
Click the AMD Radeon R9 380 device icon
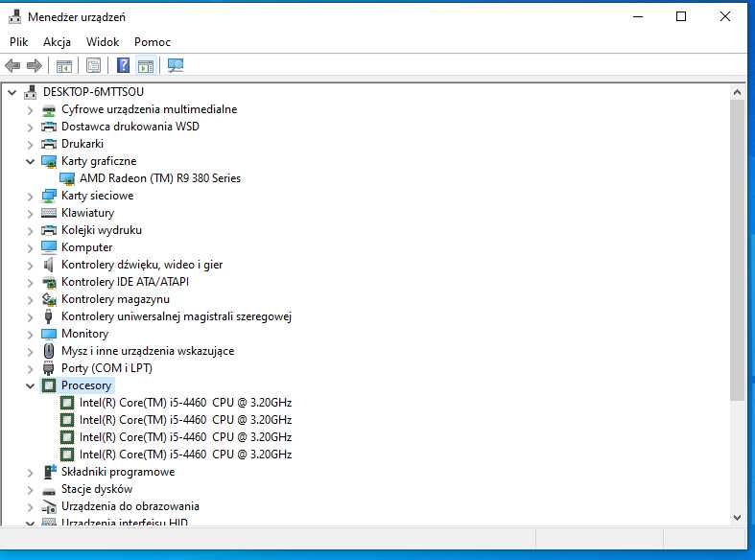click(67, 178)
